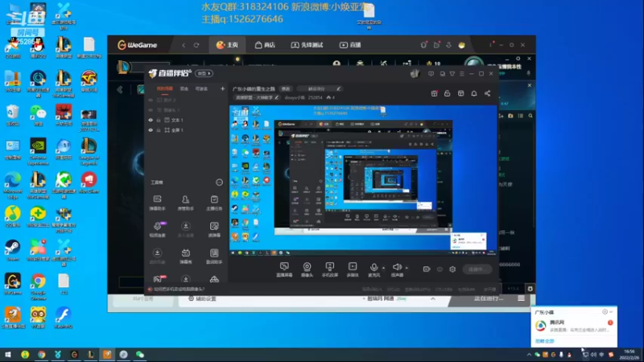This screenshot has height=362, width=644.
Task: Open the 主播任务 tool
Action: point(214,203)
